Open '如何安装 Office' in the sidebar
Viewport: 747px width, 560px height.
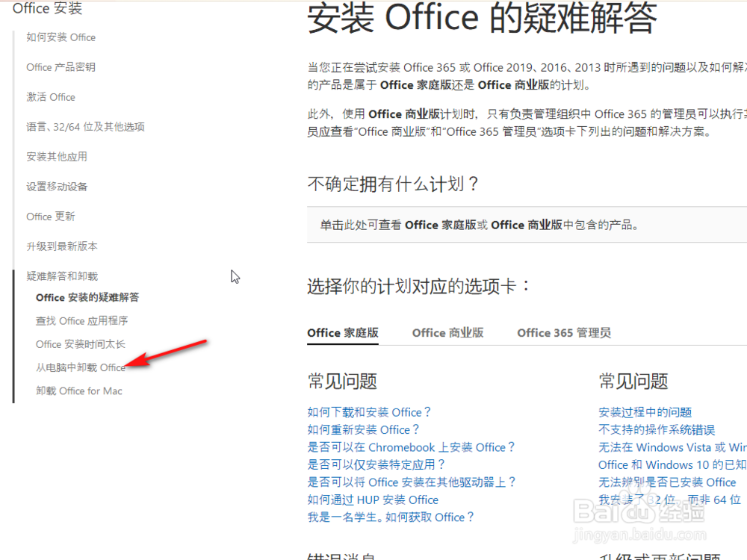click(x=61, y=37)
